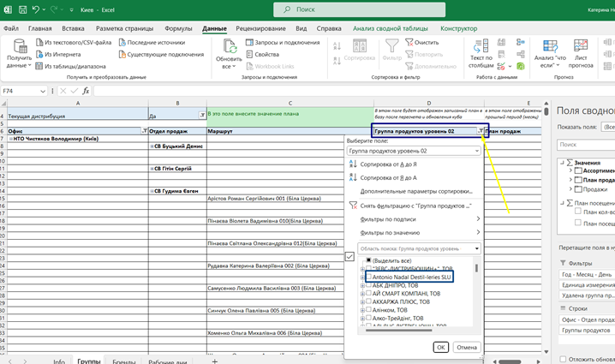
Task: Check Antonio Nadal Destil-leries SLU item
Action: point(368,277)
